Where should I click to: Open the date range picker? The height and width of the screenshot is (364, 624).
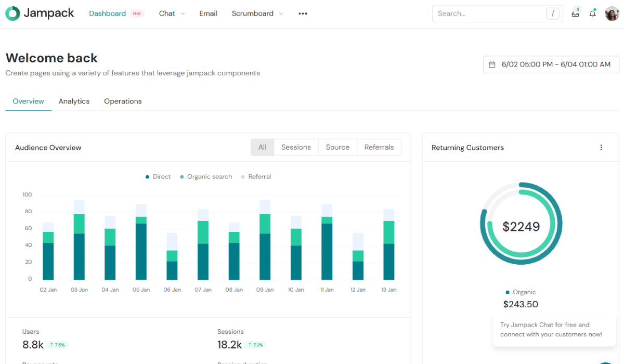point(551,64)
